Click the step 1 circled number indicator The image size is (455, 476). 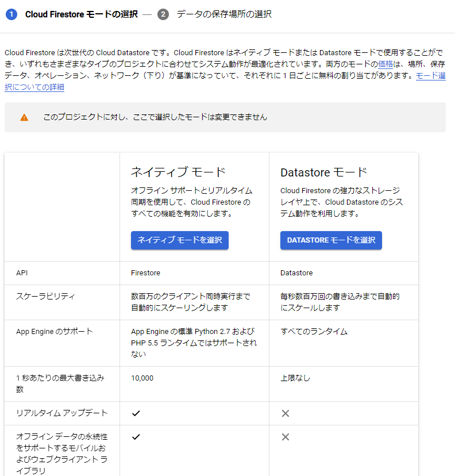click(11, 14)
